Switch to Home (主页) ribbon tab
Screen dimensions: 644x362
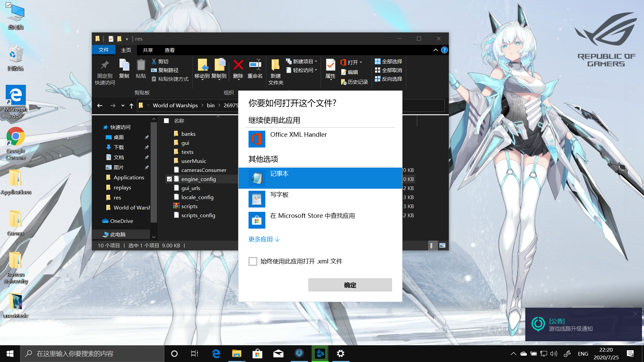(x=126, y=50)
